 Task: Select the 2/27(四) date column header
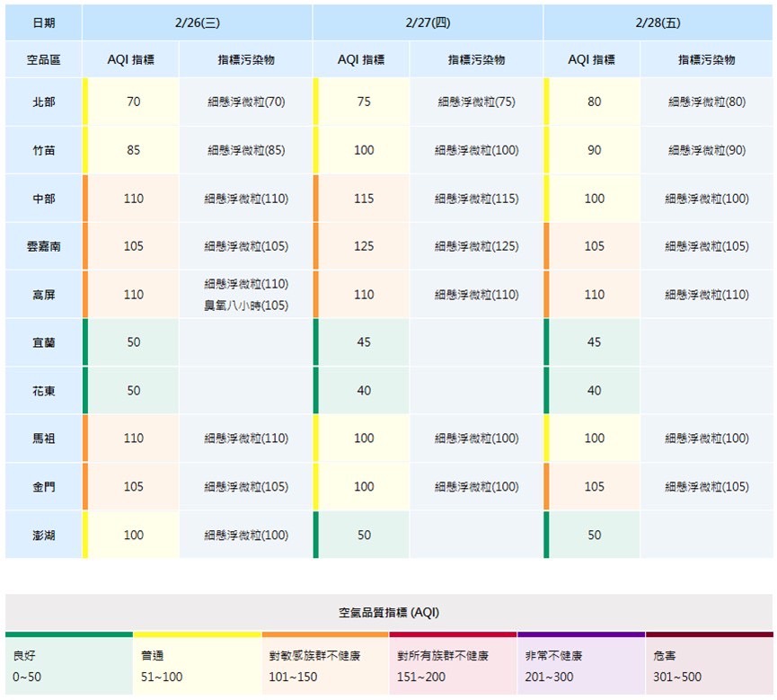[428, 22]
